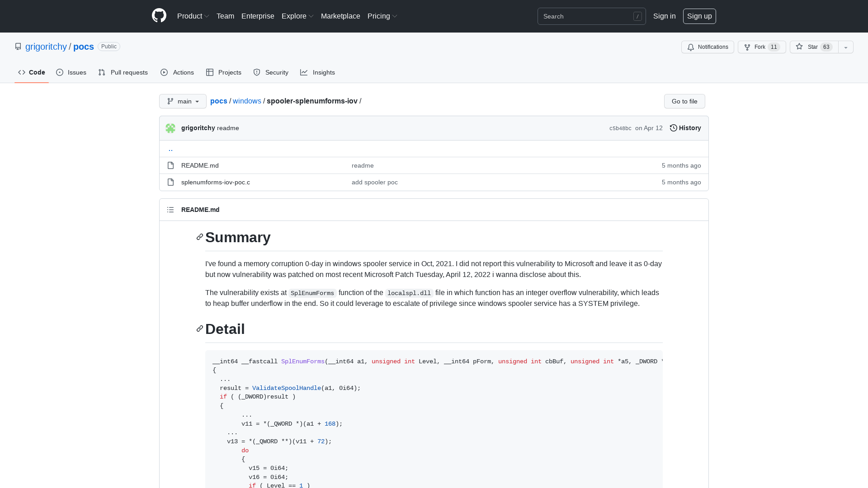Open the Product dropdown menu
Viewport: 868px width, 488px height.
pos(193,16)
